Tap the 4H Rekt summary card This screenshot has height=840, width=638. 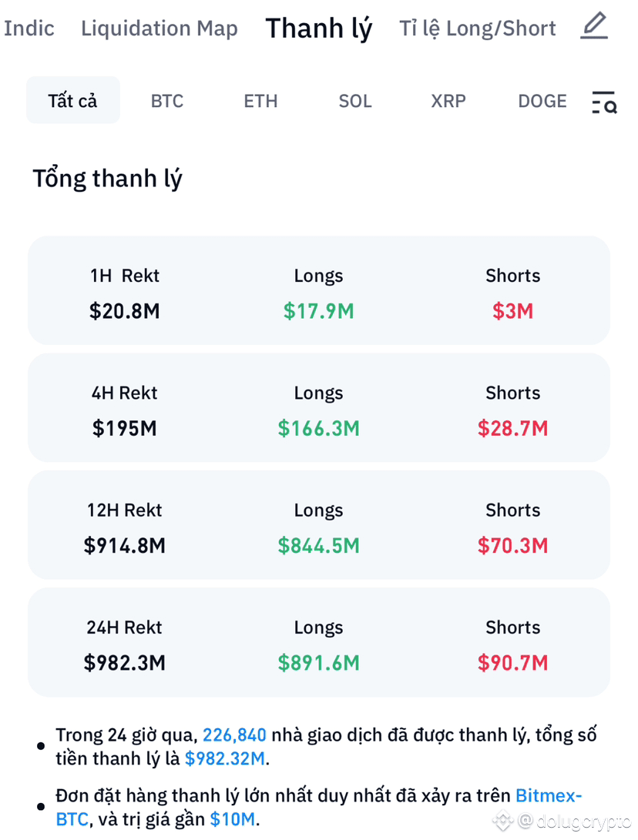click(318, 407)
